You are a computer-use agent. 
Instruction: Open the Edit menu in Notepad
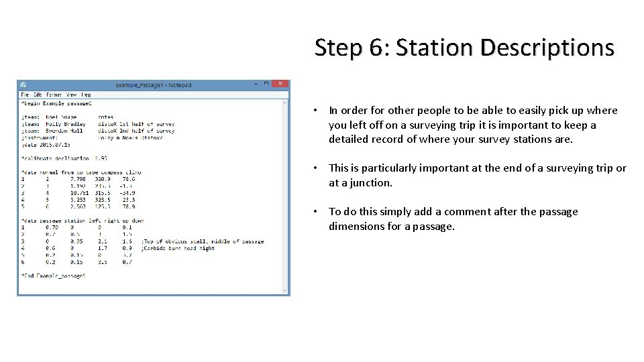[x=38, y=95]
